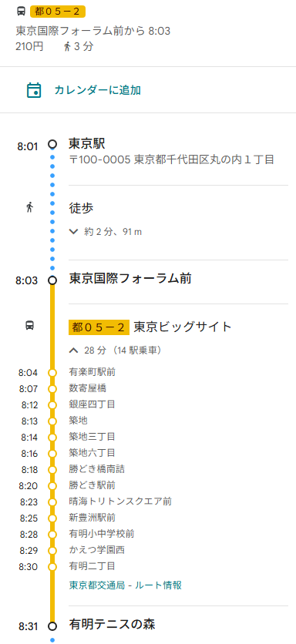Collapse the 28 分（14 駅乗車）stop list
This screenshot has width=296, height=644.
pyautogui.click(x=115, y=351)
